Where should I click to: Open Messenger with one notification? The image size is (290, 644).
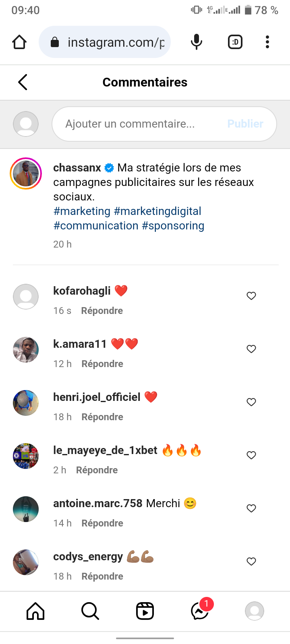(x=200, y=611)
